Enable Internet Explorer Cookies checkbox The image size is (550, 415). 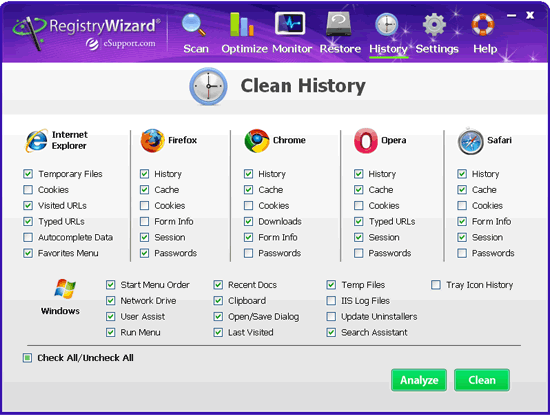(x=28, y=190)
